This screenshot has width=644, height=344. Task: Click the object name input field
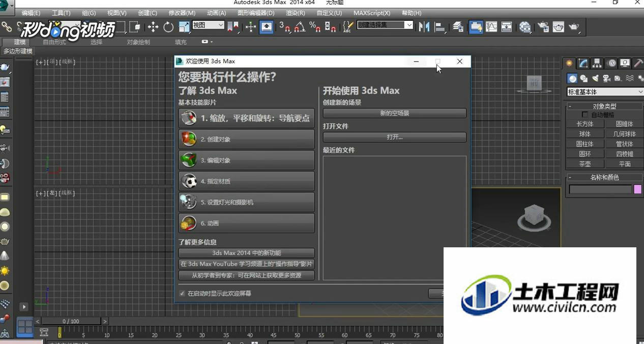click(600, 189)
